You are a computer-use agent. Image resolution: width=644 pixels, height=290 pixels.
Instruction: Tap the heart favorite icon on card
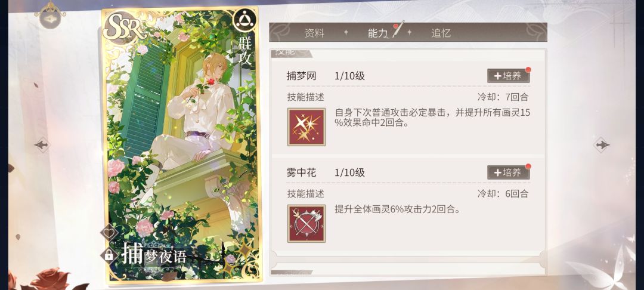(109, 233)
